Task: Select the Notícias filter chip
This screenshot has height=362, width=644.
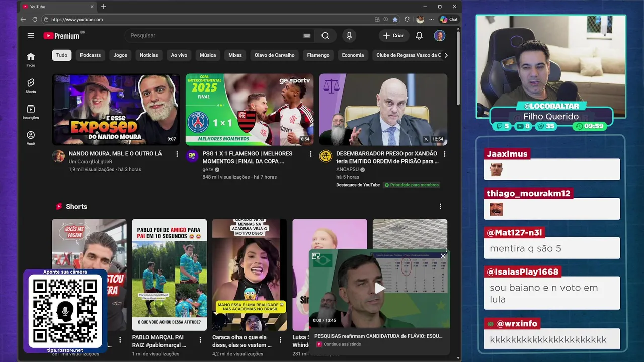Action: (149, 55)
